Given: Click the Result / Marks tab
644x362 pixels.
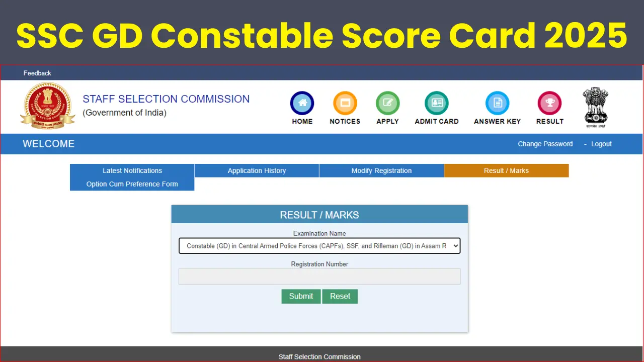Looking at the screenshot, I should pos(506,170).
